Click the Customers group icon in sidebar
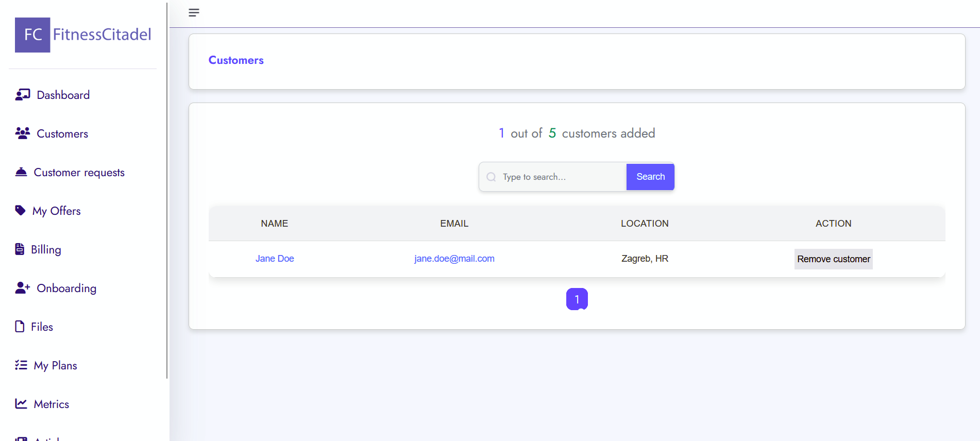The height and width of the screenshot is (441, 980). click(23, 133)
